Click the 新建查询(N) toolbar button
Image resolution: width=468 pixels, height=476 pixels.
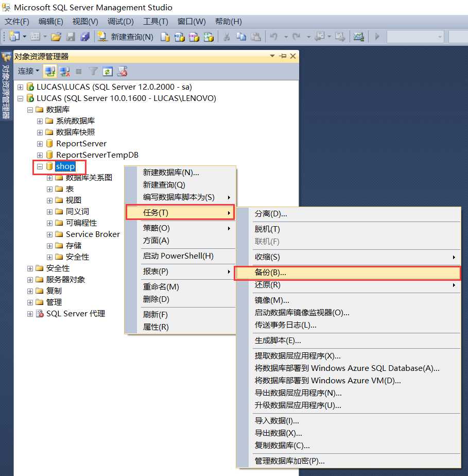[125, 37]
